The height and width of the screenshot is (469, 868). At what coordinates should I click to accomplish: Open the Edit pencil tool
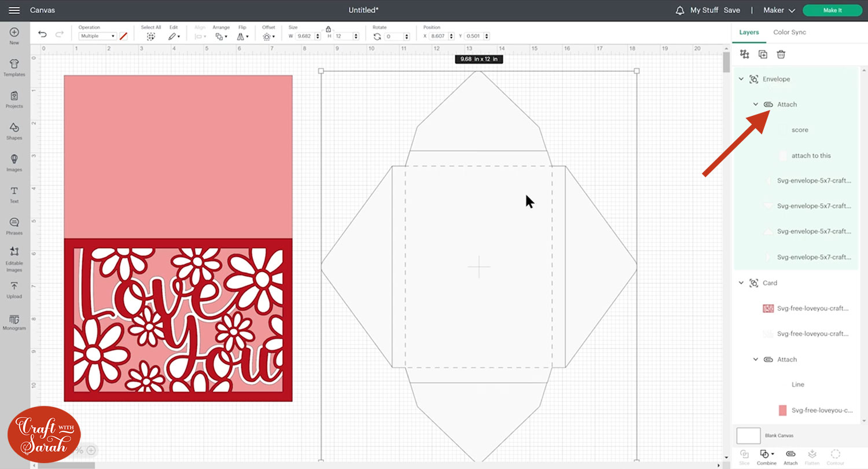click(174, 36)
